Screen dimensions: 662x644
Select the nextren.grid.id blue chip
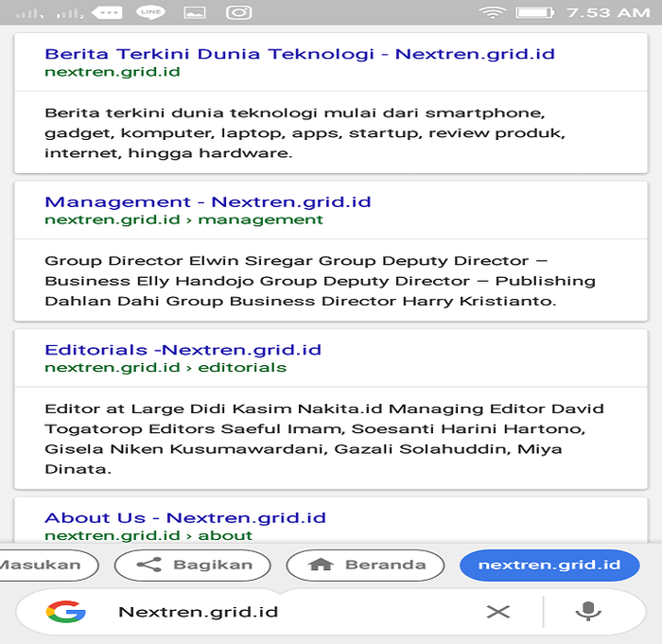pos(549,565)
